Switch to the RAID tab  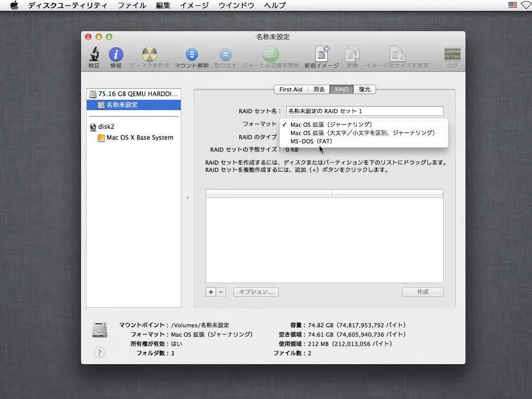tap(341, 89)
